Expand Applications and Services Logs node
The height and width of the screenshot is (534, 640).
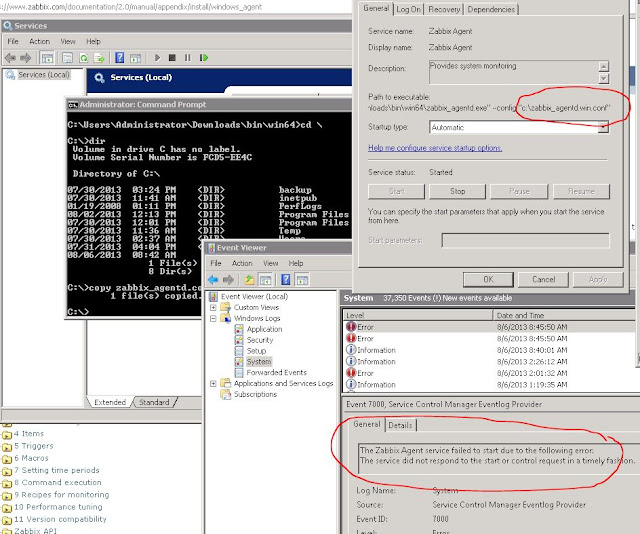(213, 383)
